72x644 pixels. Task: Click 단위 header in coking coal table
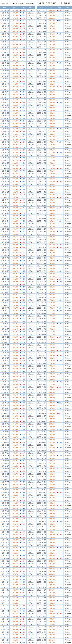pyautogui.click(x=67, y=8)
